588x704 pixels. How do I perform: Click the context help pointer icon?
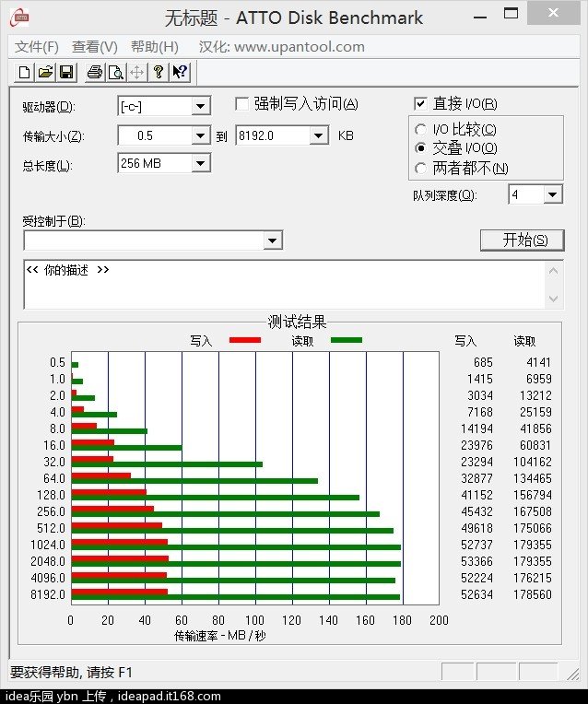(180, 72)
